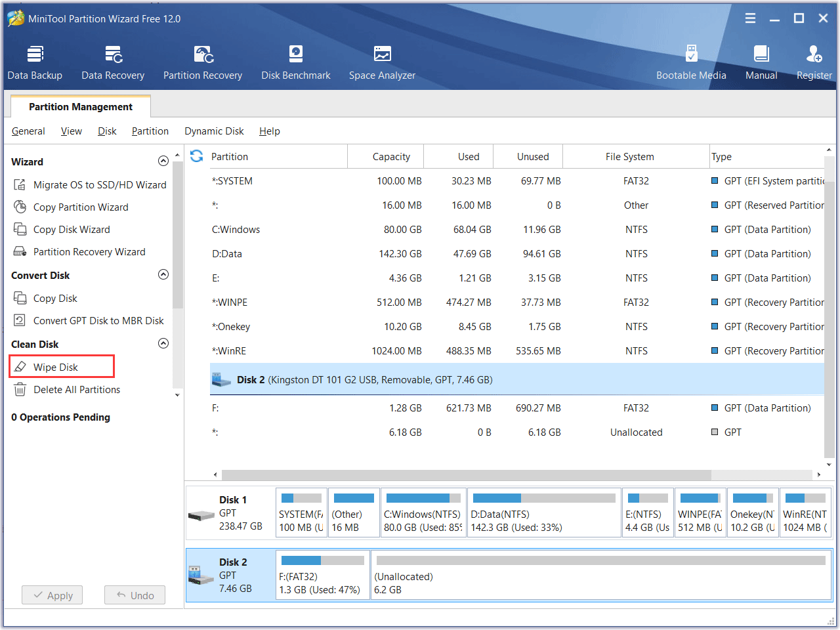Refresh the partition list
The width and height of the screenshot is (840, 630).
(x=196, y=156)
